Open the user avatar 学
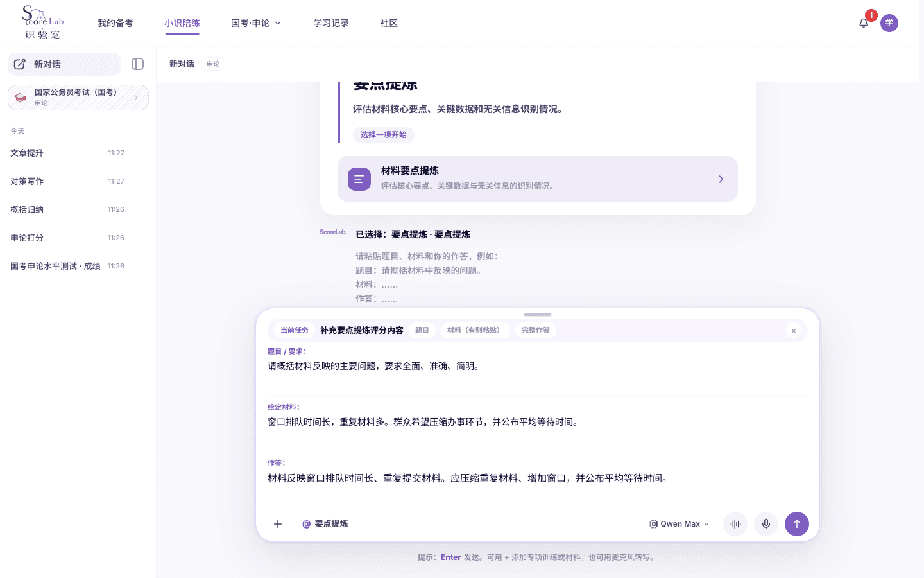 click(889, 23)
